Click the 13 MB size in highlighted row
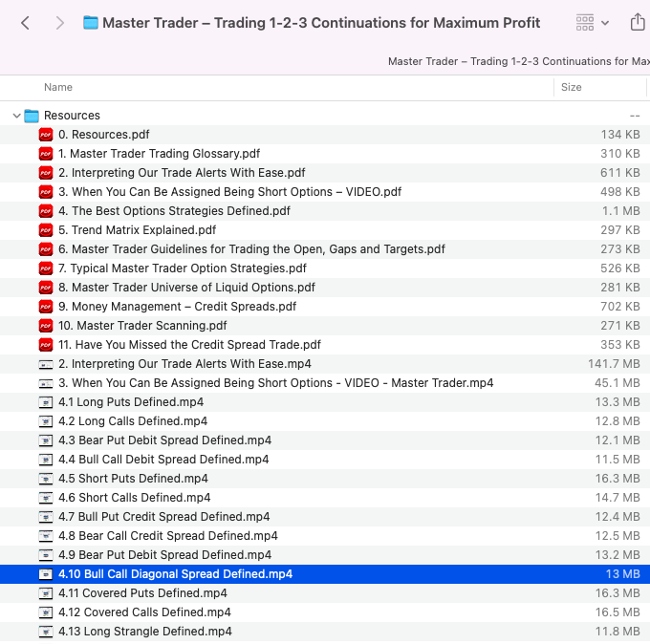The image size is (650, 644). point(622,574)
